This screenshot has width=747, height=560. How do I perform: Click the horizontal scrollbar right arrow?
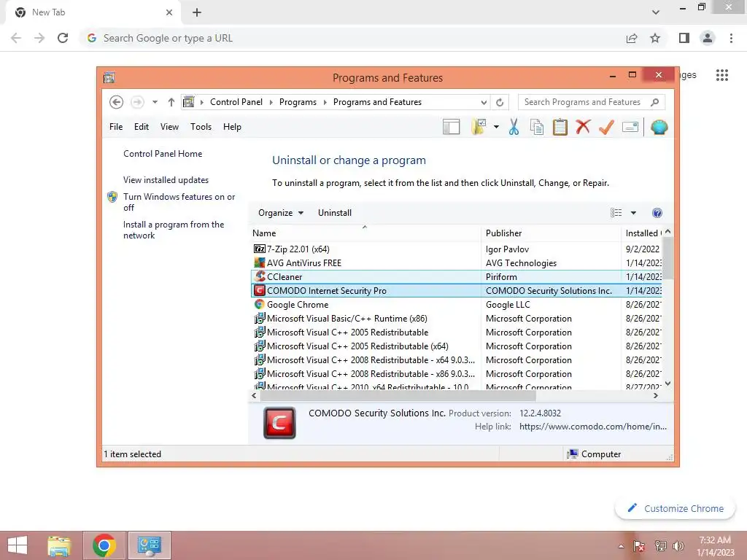(656, 395)
